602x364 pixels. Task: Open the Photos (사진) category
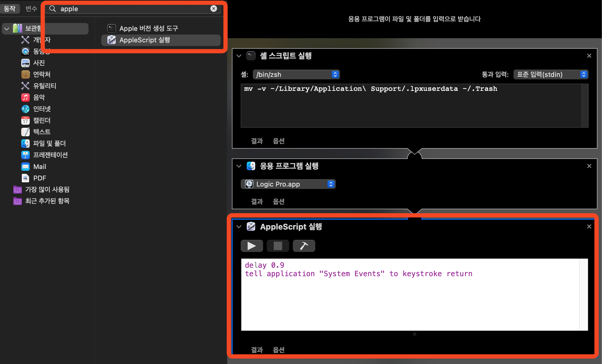tap(39, 63)
